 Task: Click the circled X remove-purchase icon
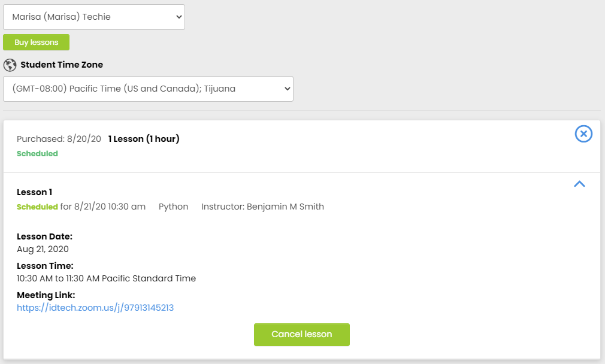pyautogui.click(x=583, y=134)
